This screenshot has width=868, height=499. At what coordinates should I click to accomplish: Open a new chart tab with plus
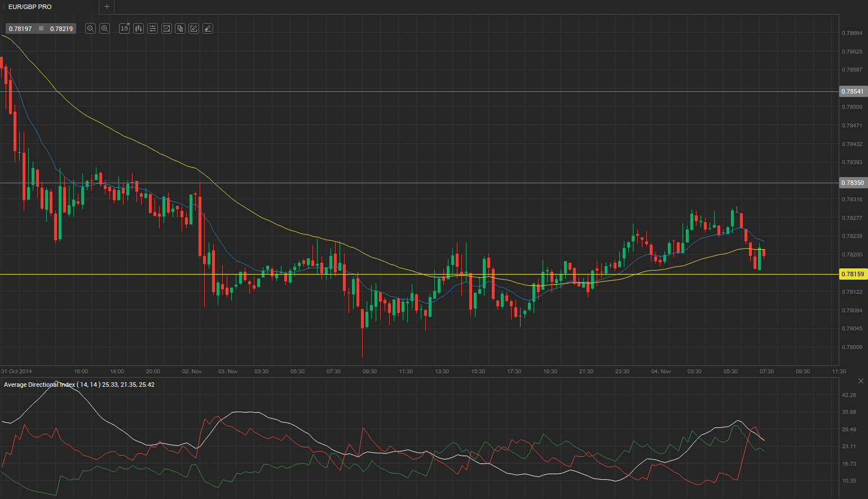coord(107,7)
